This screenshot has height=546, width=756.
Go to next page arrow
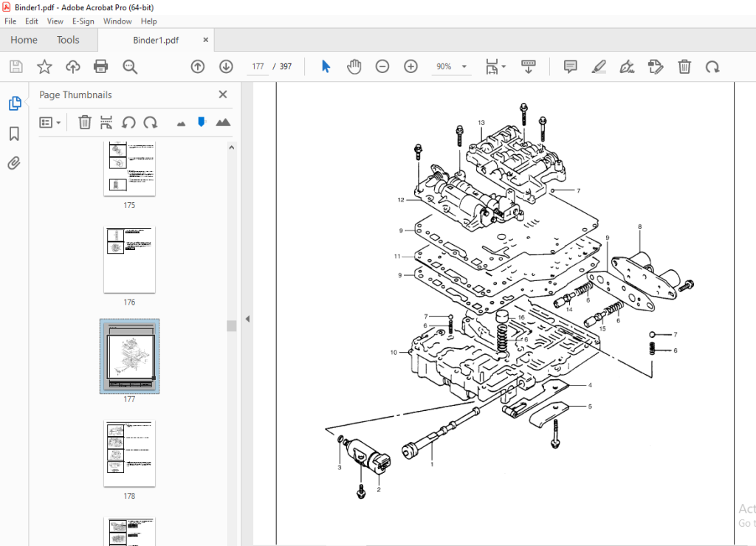click(x=226, y=66)
